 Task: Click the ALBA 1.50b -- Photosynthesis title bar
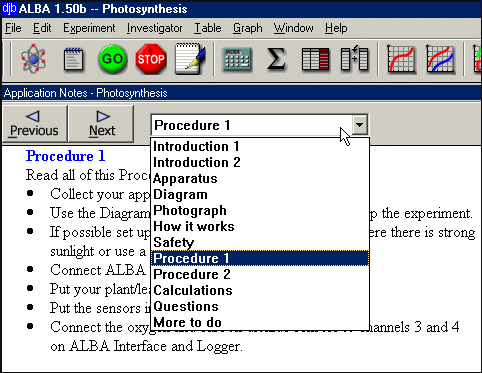click(x=242, y=9)
